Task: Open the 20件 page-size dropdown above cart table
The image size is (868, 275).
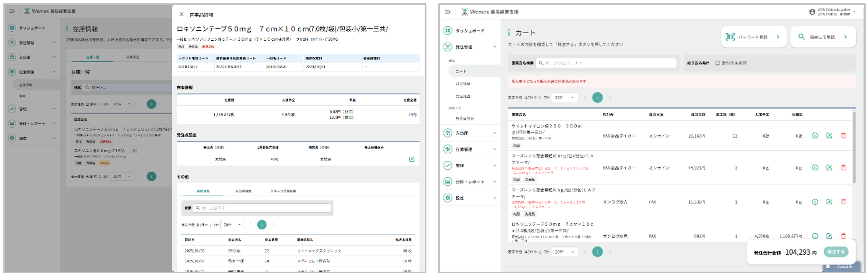Action: click(565, 98)
